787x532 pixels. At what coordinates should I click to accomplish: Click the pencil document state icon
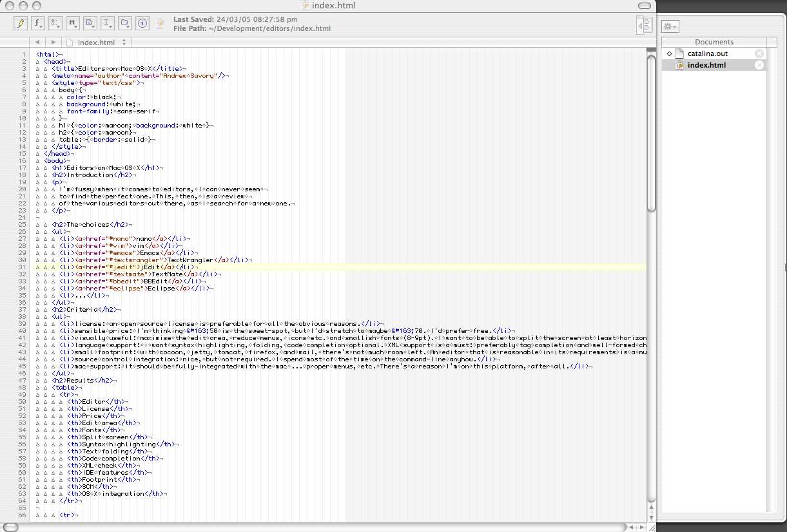click(20, 24)
